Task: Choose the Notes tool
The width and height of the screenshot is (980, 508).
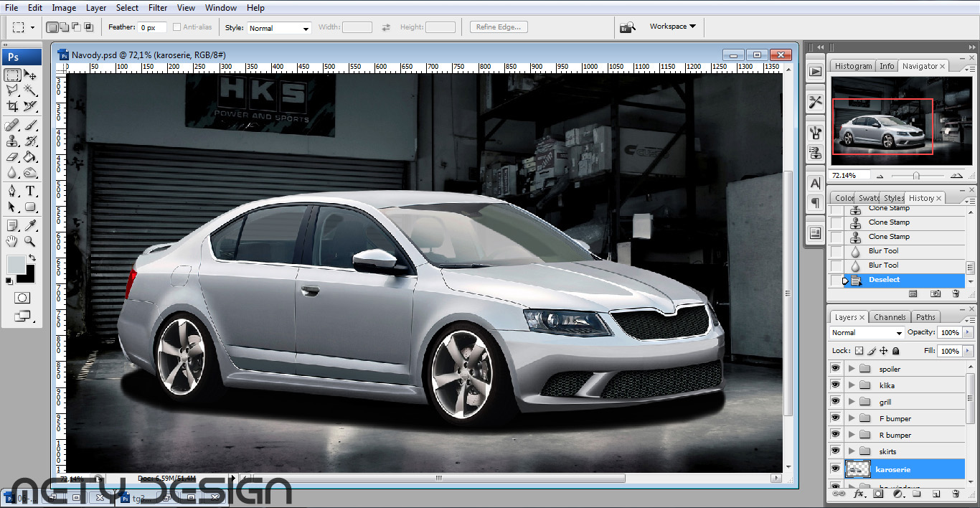Action: tap(12, 226)
